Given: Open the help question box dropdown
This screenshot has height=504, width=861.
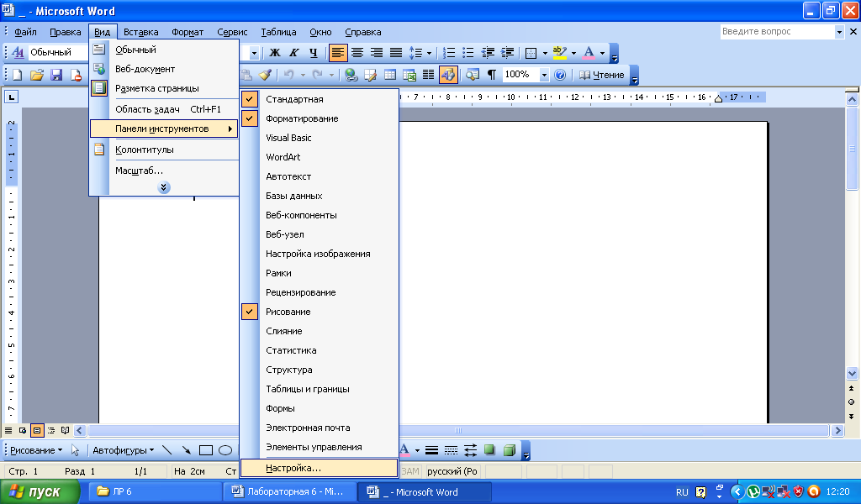Looking at the screenshot, I should point(839,32).
